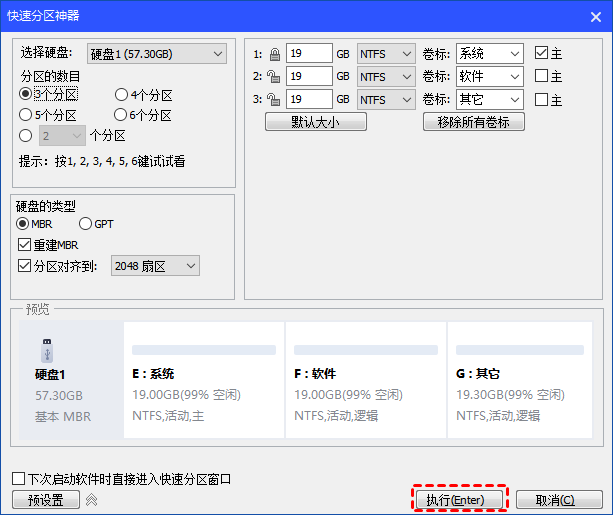Click the lock icon for partition 1
Image resolution: width=613 pixels, height=515 pixels.
pyautogui.click(x=274, y=54)
